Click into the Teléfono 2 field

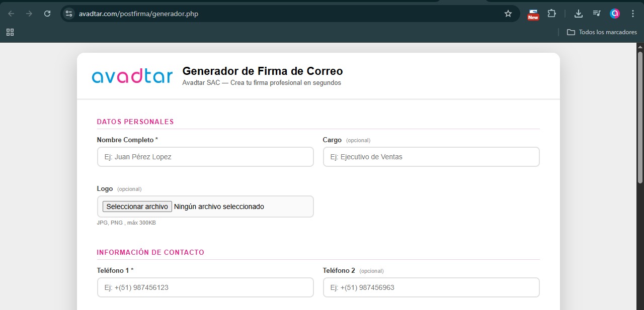431,287
